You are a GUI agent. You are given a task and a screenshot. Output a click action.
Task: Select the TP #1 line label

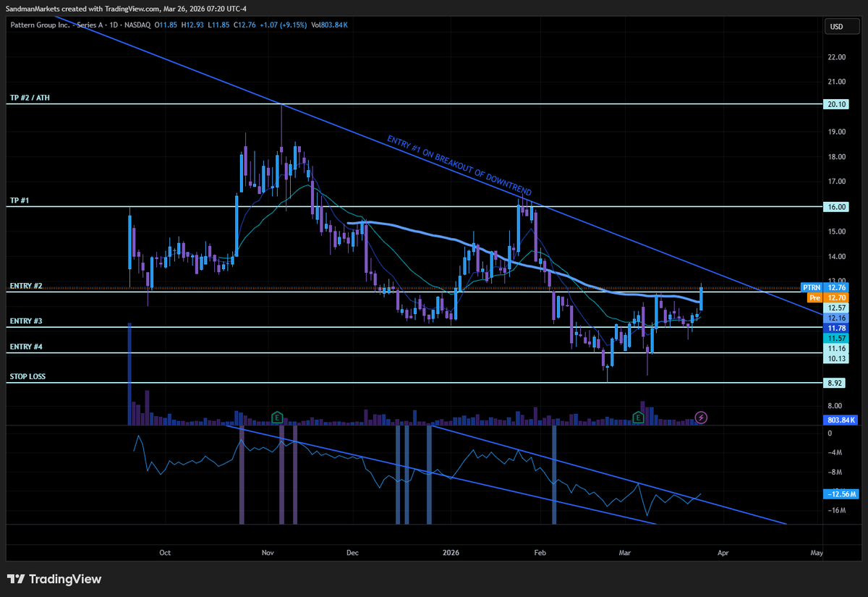(19, 200)
